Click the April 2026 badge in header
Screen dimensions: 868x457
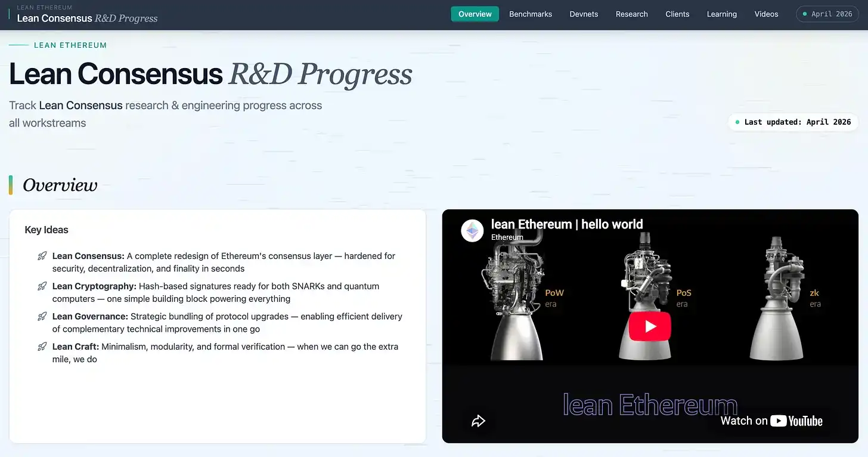tap(827, 14)
